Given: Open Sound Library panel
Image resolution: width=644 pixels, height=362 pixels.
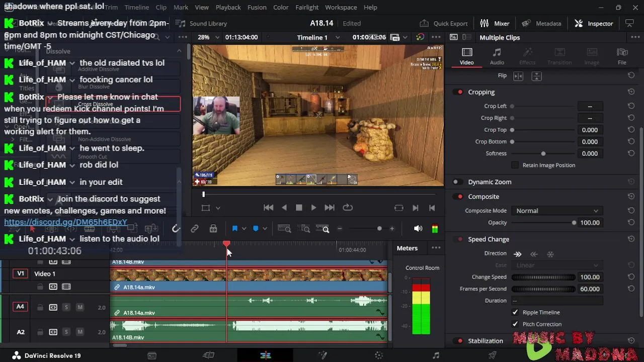Looking at the screenshot, I should point(202,23).
